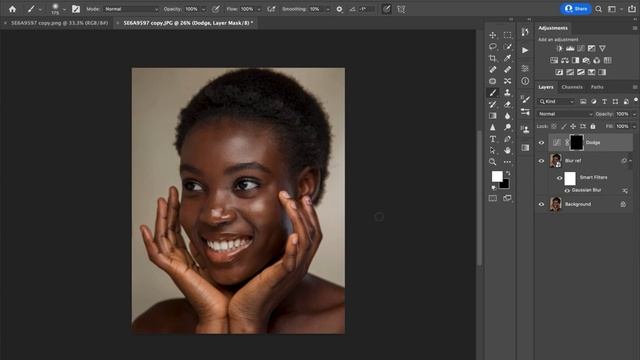Add a Vibrance adjustment
Image resolution: width=640 pixels, height=360 pixels.
click(602, 49)
